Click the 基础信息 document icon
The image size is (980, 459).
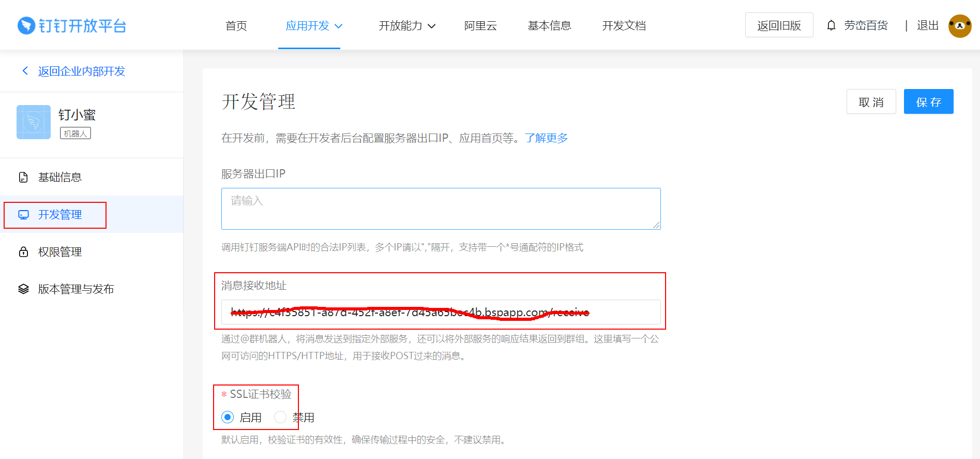(x=23, y=177)
